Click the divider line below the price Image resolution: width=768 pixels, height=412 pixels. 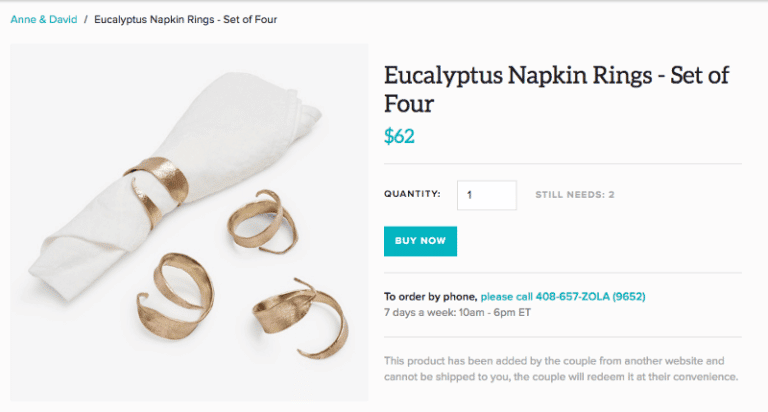[x=562, y=163]
